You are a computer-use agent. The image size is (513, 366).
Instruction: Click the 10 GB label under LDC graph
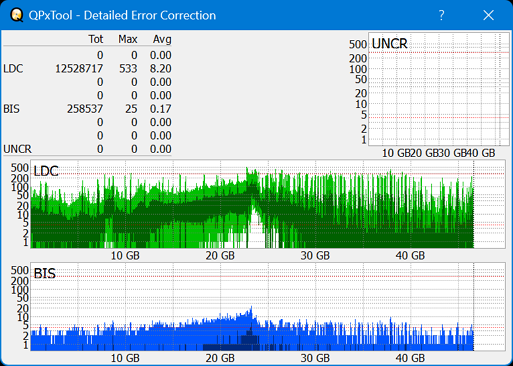click(x=125, y=256)
